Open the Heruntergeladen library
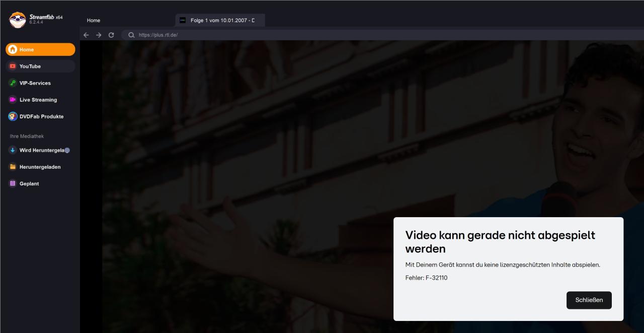Image resolution: width=644 pixels, height=333 pixels. coord(40,167)
